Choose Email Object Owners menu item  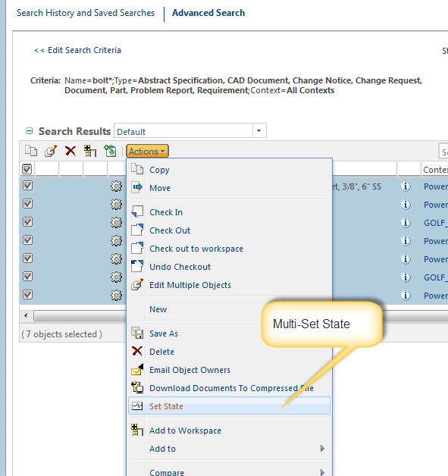click(229, 370)
